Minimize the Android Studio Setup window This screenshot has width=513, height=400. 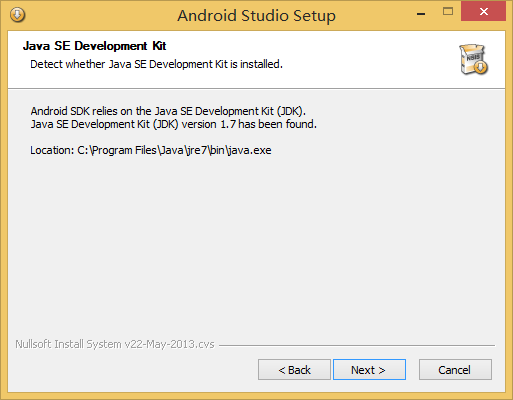pos(421,13)
